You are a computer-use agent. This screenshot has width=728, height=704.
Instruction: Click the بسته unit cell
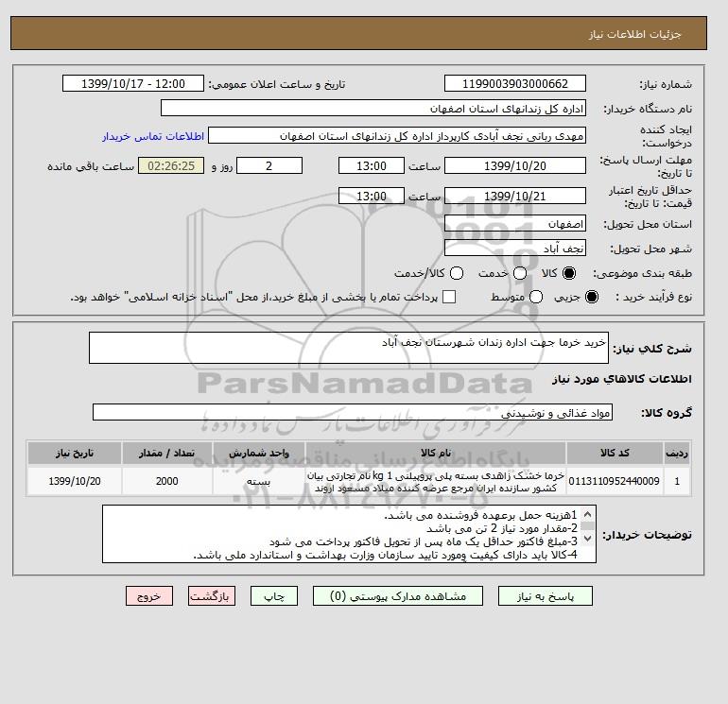click(x=259, y=481)
